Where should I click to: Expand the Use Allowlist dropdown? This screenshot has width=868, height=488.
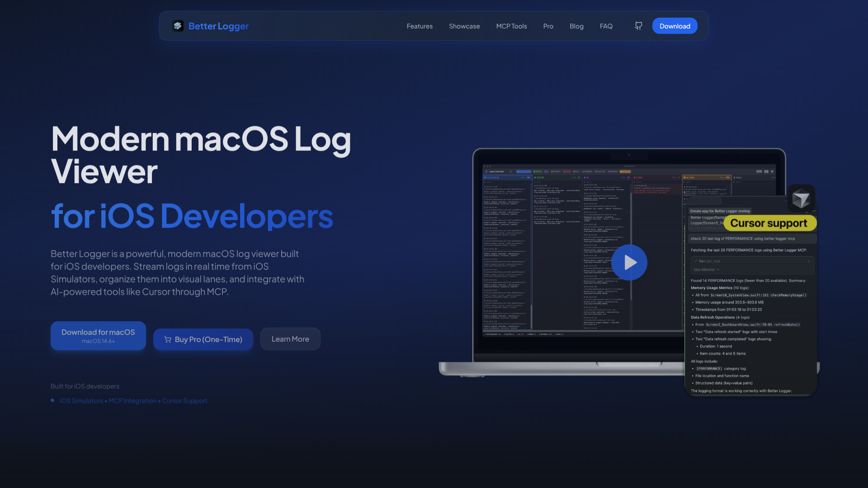point(706,269)
